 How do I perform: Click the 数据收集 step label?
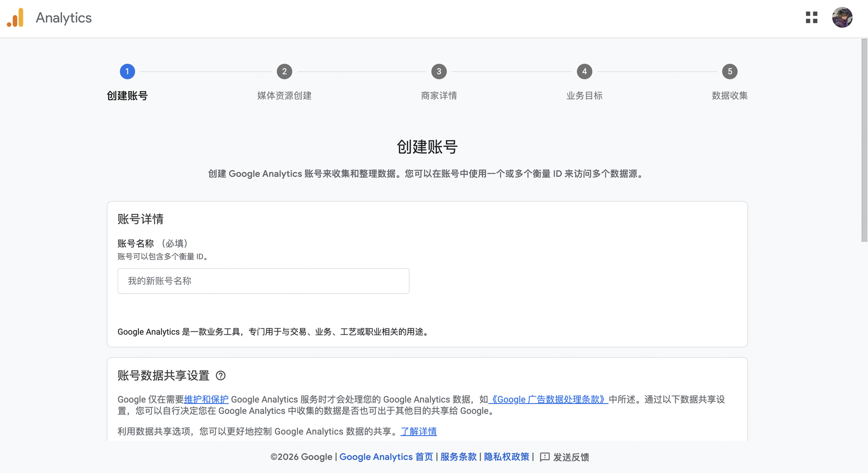[730, 96]
